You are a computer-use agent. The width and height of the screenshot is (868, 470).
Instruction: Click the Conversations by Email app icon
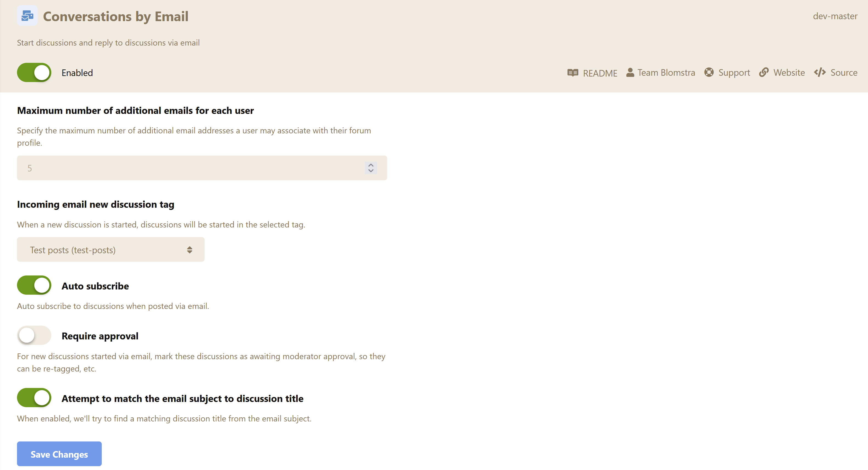[28, 16]
